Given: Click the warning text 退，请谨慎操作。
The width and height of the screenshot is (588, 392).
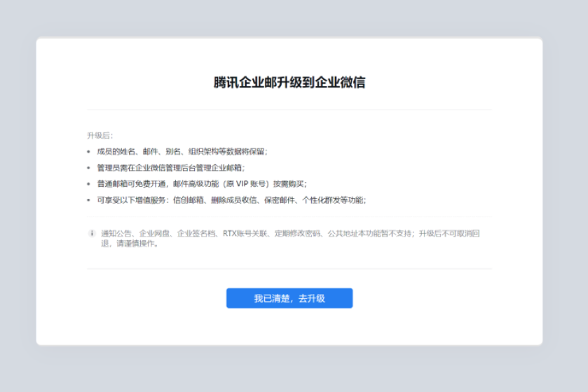Looking at the screenshot, I should [x=130, y=244].
